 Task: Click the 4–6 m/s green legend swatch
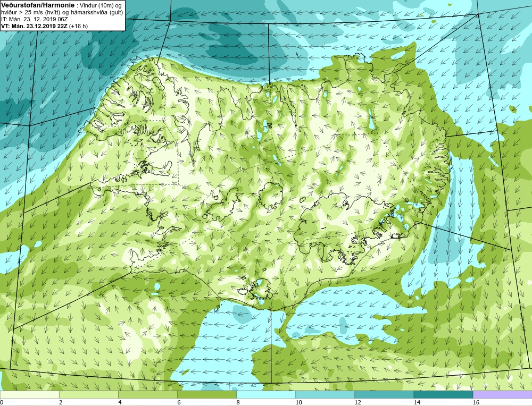tap(147, 394)
